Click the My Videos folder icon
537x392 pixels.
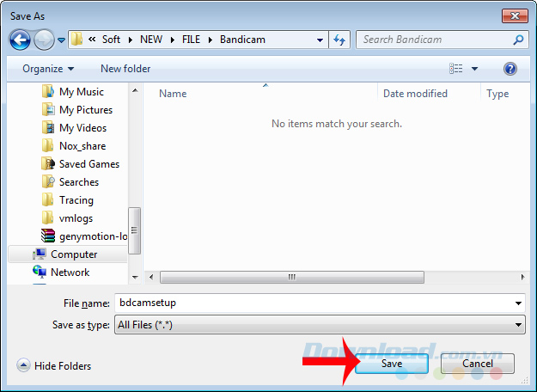coord(48,127)
